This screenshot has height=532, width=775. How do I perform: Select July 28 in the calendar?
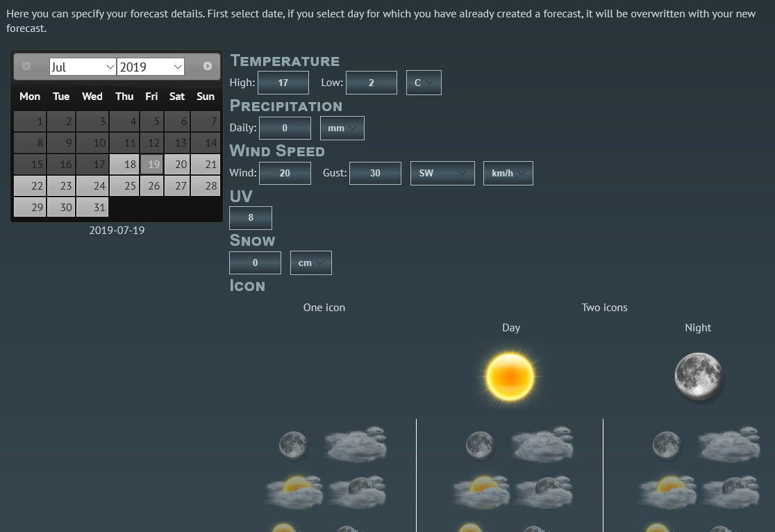pos(206,186)
